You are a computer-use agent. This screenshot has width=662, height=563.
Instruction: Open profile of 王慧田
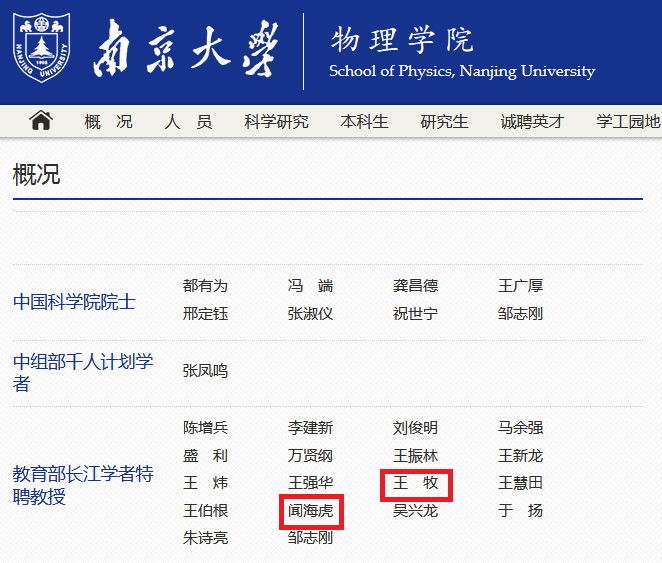click(x=520, y=483)
